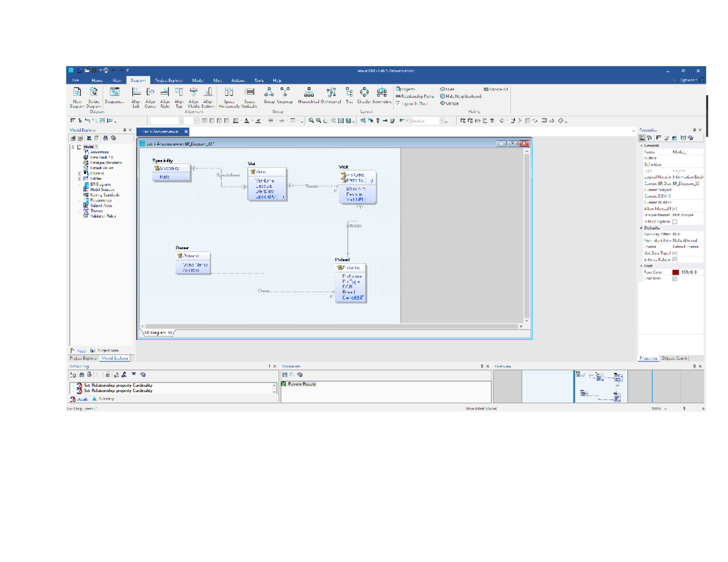Click the Font Color red swatch
This screenshot has height=562, width=728.
[675, 272]
